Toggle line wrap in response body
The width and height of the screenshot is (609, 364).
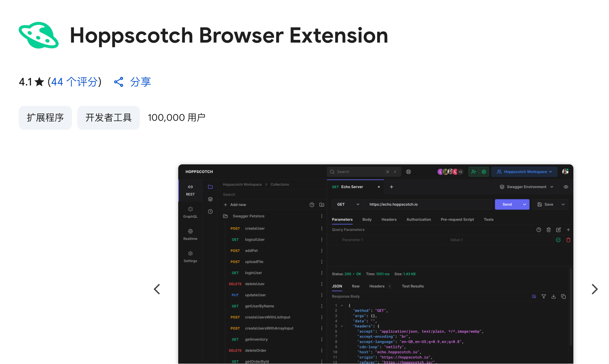pos(534,296)
